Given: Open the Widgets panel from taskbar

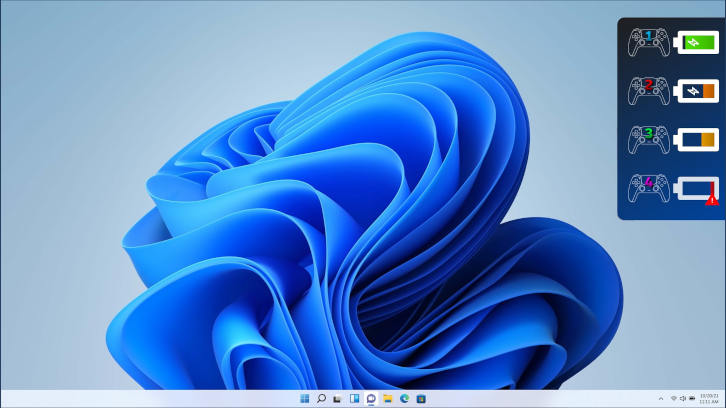Looking at the screenshot, I should [x=354, y=398].
